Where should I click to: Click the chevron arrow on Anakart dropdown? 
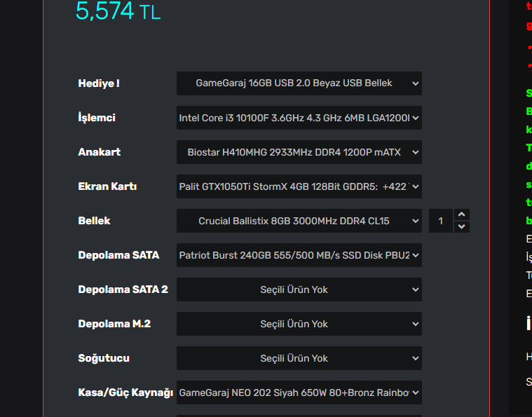[416, 152]
